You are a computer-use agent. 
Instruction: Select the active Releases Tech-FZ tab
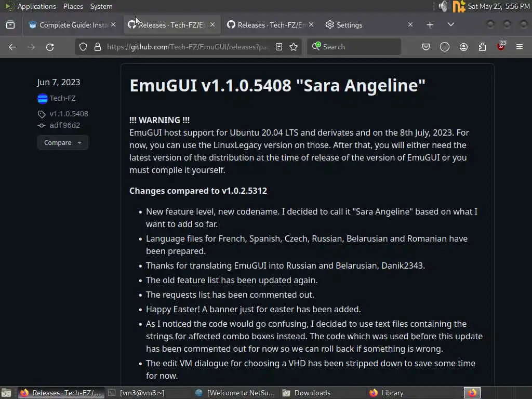pyautogui.click(x=171, y=25)
